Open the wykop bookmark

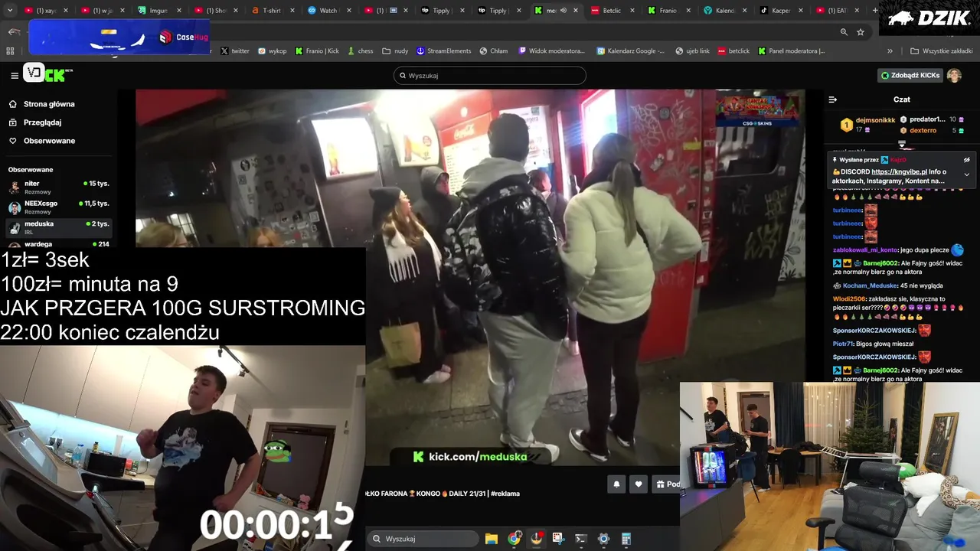tap(273, 51)
